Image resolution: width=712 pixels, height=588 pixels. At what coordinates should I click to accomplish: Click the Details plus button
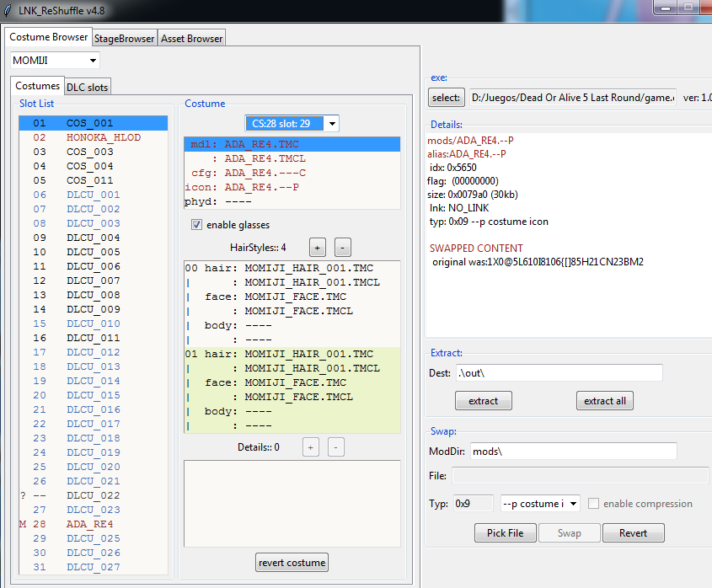pos(311,447)
